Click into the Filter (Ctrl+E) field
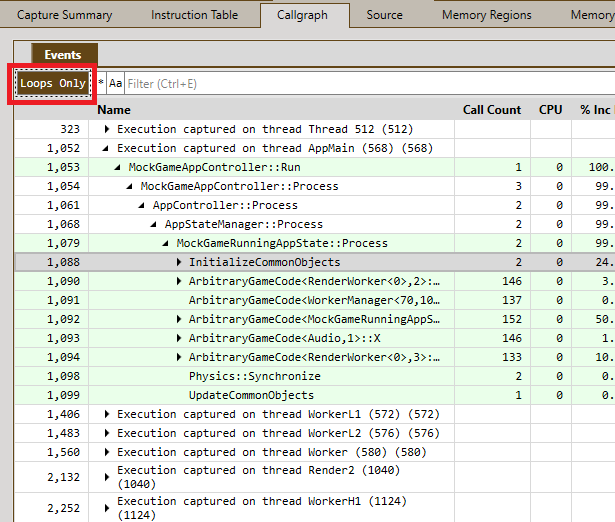 [369, 84]
